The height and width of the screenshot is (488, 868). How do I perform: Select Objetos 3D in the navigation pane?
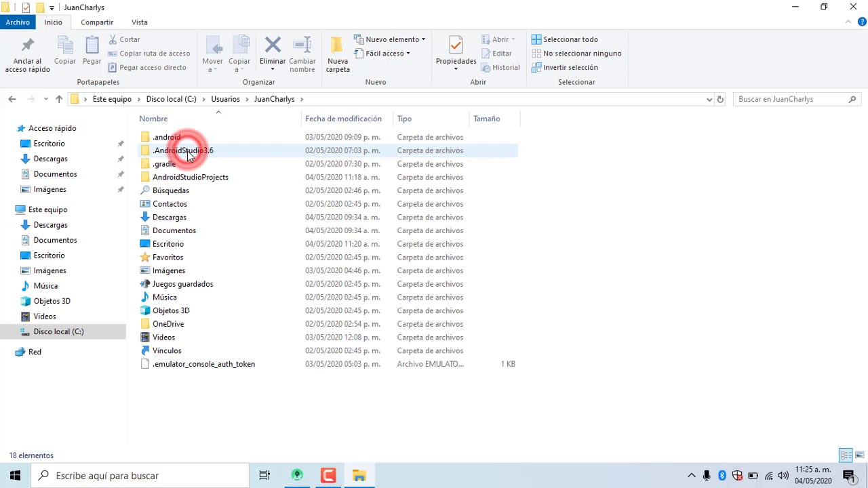(x=52, y=301)
